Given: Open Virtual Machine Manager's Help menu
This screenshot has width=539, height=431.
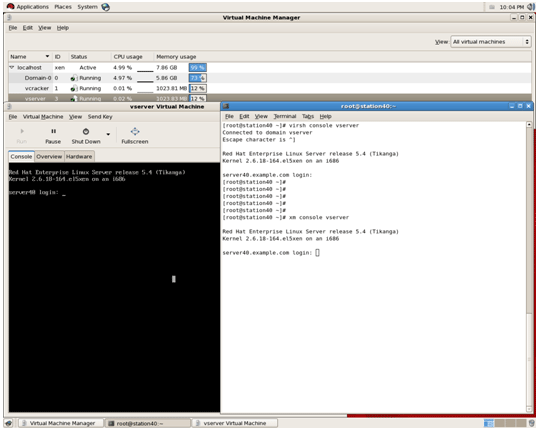Looking at the screenshot, I should 63,28.
